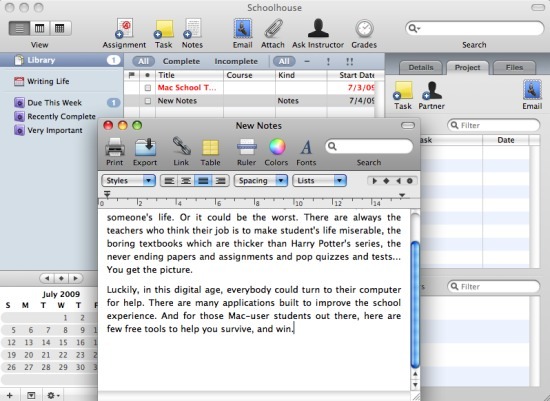Viewport: 550px width, 401px height.
Task: Select the Library item in the sidebar
Action: 61,60
